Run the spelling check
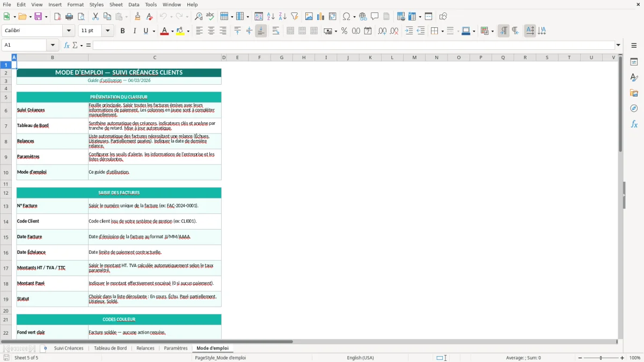Viewport: 644px width, 362px height. (x=210, y=17)
